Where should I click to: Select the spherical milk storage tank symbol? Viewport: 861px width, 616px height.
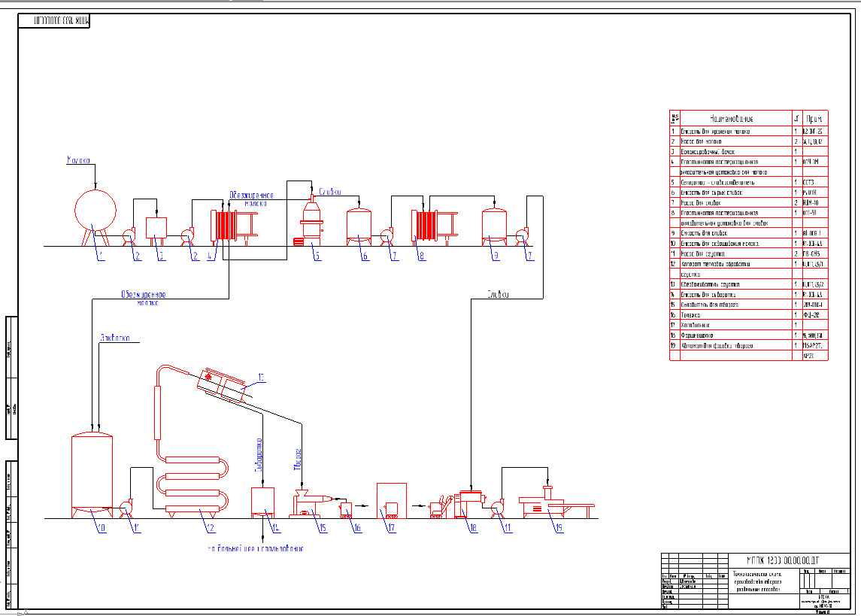[x=95, y=217]
